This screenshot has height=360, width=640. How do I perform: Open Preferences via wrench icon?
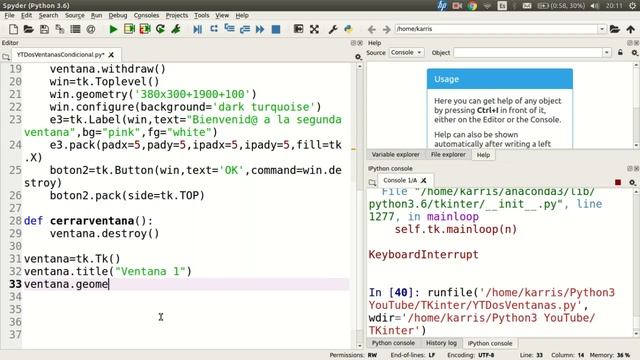pyautogui.click(x=333, y=29)
